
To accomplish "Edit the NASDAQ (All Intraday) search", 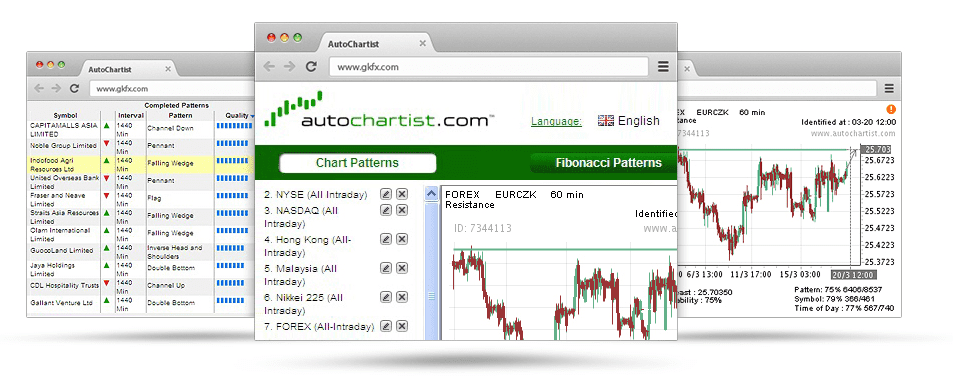I will 385,210.
